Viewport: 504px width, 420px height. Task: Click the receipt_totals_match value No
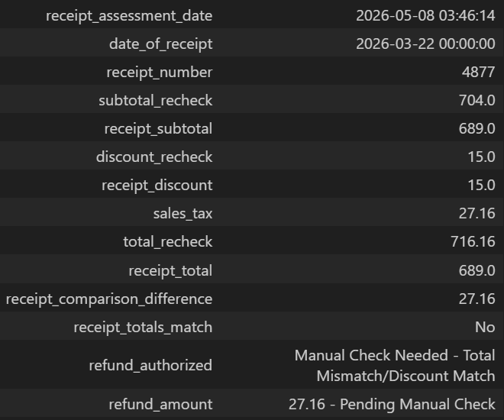tap(485, 328)
